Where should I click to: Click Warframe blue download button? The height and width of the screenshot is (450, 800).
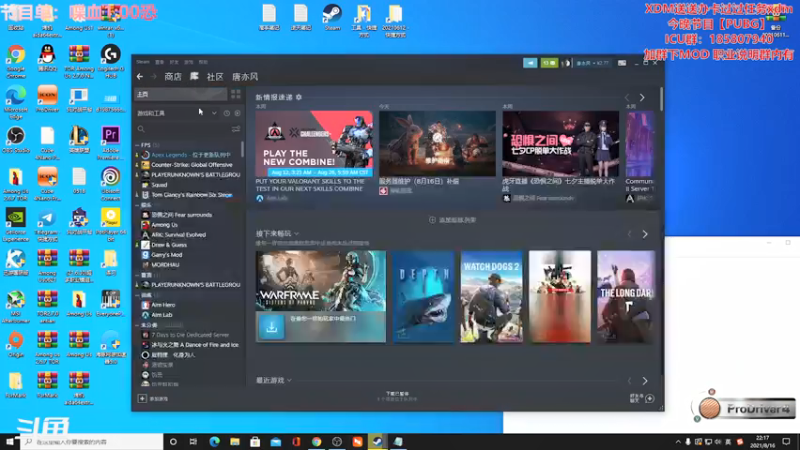271,327
